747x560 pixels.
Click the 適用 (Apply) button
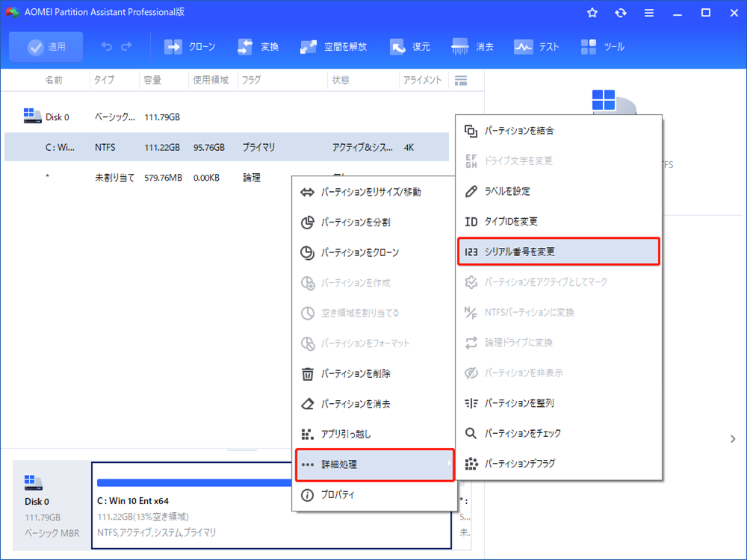[46, 46]
